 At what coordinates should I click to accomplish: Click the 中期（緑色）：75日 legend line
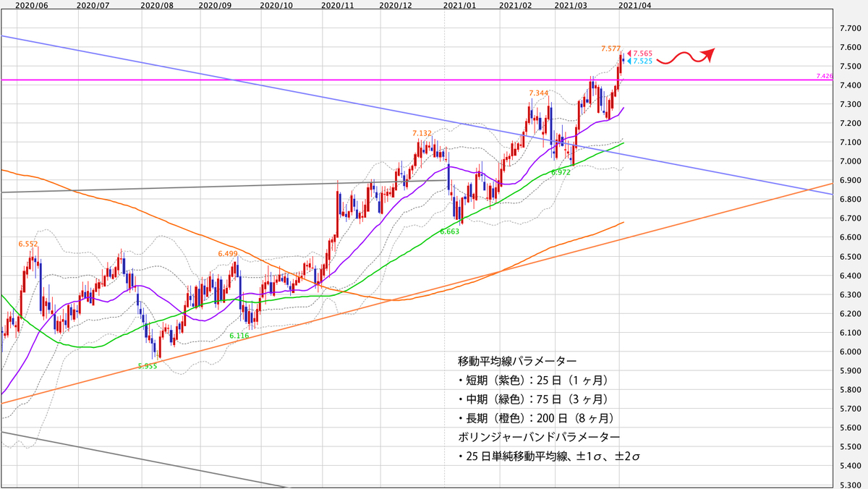(532, 399)
